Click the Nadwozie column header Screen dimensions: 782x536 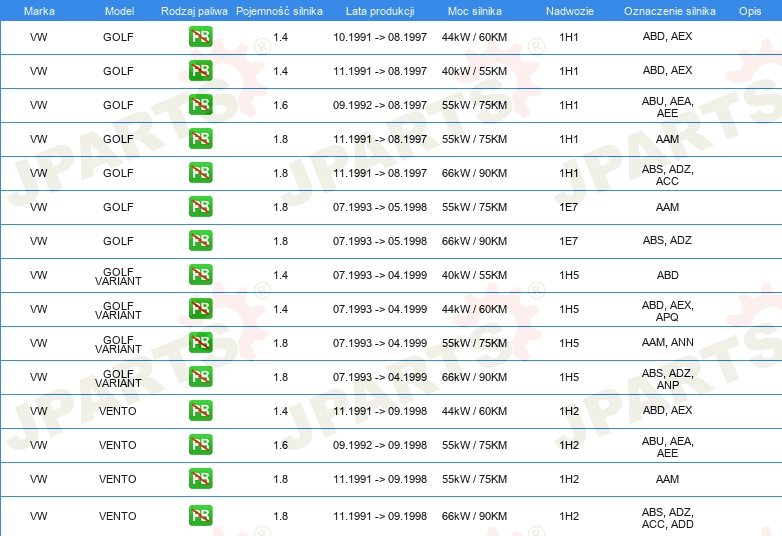(x=570, y=11)
